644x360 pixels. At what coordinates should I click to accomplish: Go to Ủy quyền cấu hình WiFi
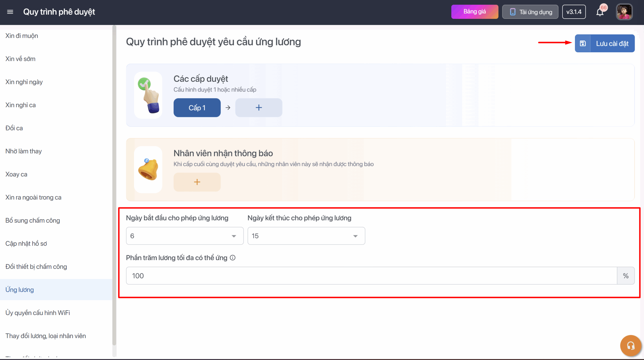coord(38,313)
